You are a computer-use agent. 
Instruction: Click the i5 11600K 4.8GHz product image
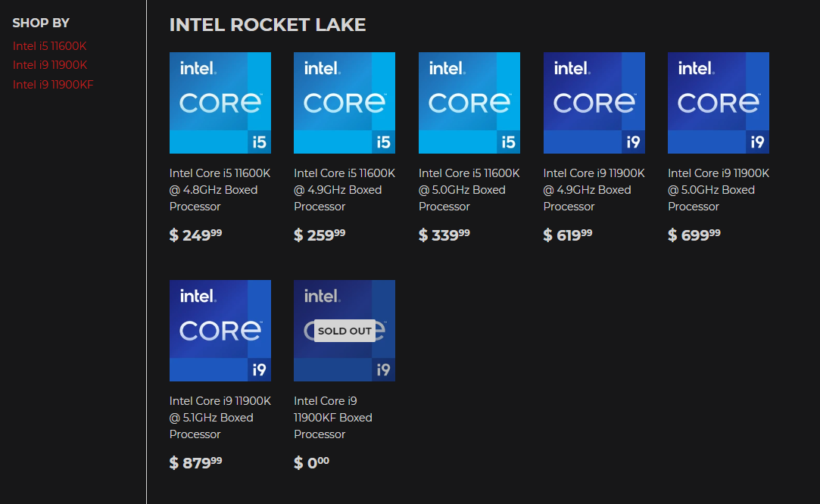click(x=220, y=103)
